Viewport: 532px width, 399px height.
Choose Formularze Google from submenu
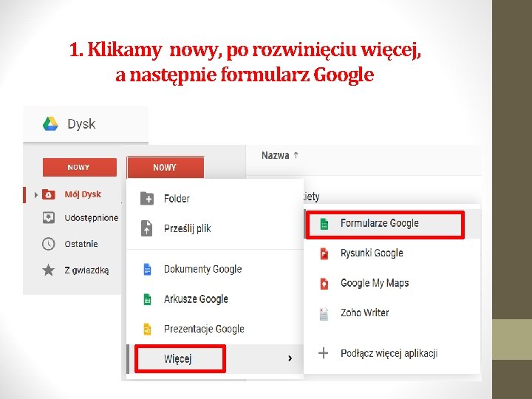pyautogui.click(x=392, y=224)
